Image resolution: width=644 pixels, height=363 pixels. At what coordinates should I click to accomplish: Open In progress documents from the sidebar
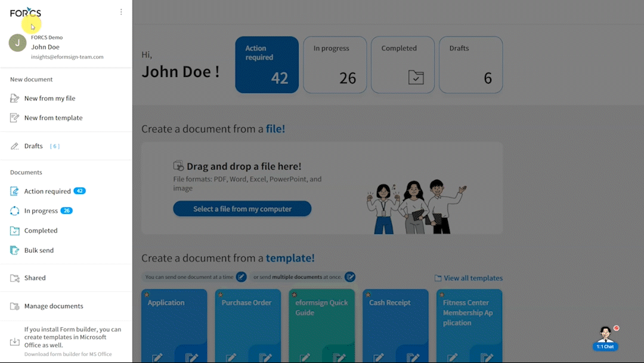41,211
